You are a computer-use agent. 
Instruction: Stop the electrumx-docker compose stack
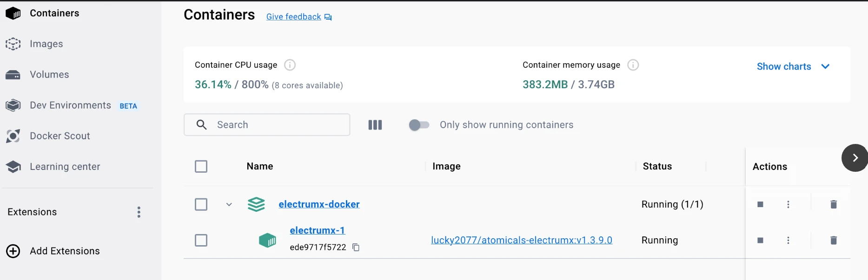[x=760, y=204]
